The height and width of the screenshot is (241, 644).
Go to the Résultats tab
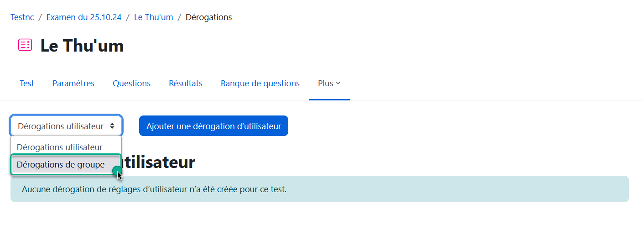pos(186,84)
